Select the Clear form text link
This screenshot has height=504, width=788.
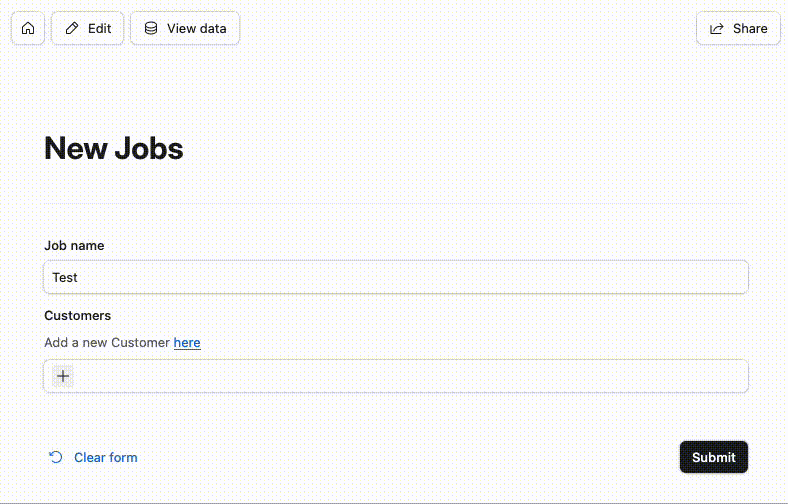point(106,457)
